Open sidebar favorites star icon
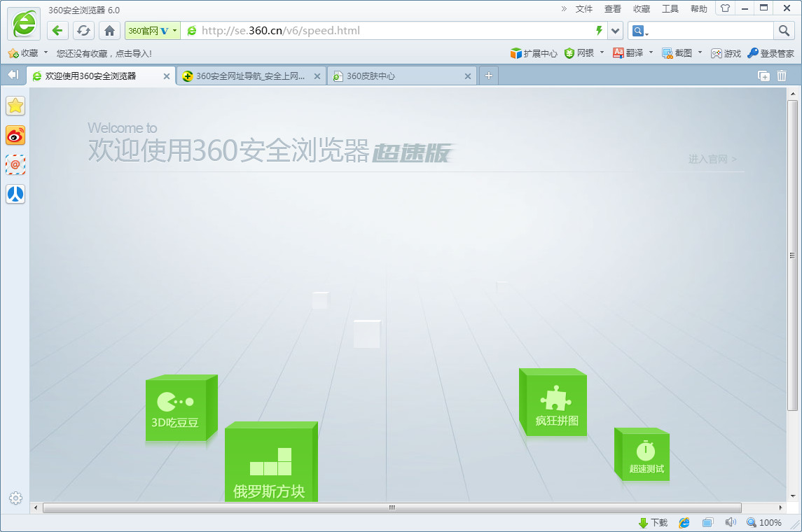Screen dimensions: 802x532 pyautogui.click(x=15, y=106)
